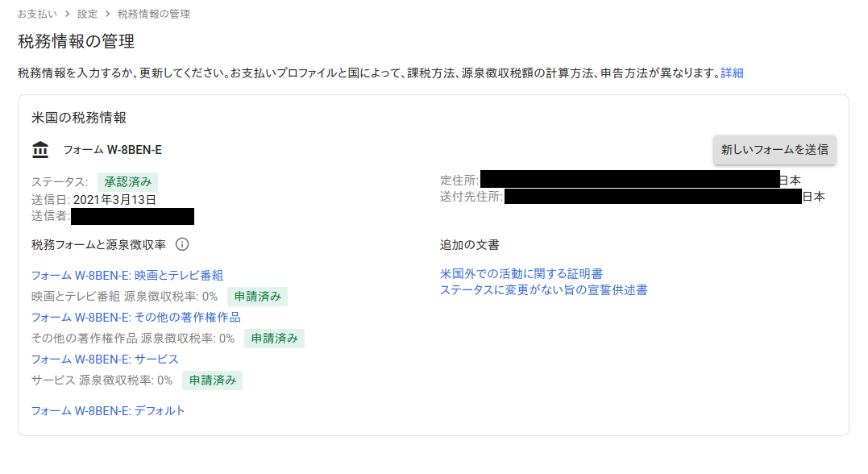Open フォーム W-8BEN-E: その他の著作権作品 link
The image size is (868, 474).
[135, 317]
